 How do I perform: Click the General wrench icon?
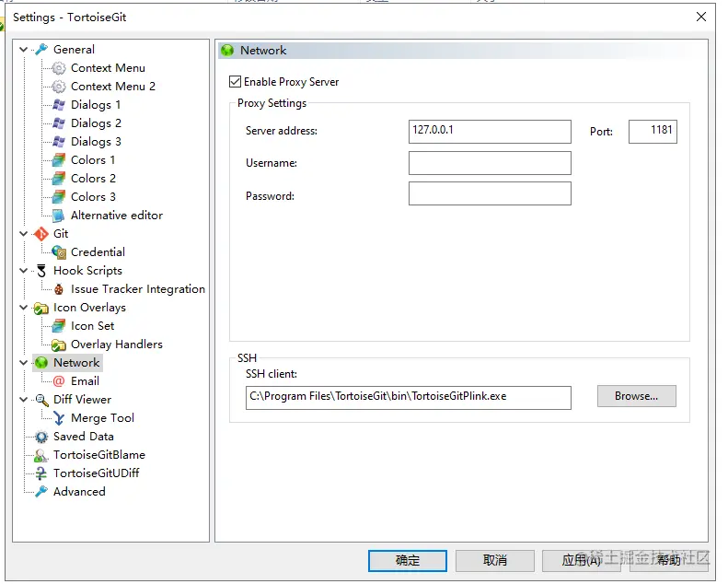41,49
